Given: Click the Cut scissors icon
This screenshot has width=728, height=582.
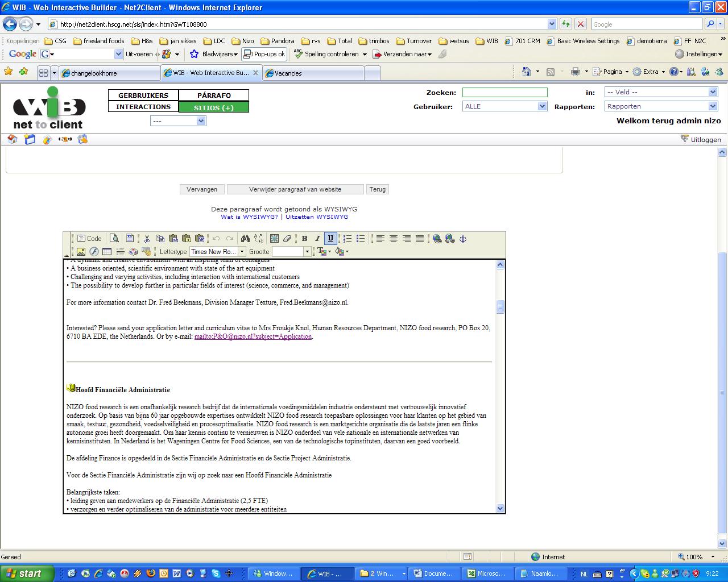Looking at the screenshot, I should (x=147, y=239).
